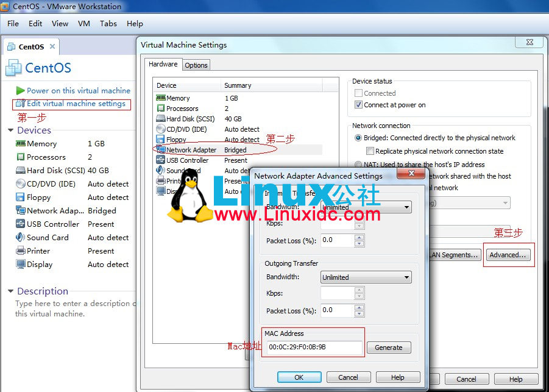This screenshot has height=392, width=549.
Task: Click the Sound Card icon in the Devices sidebar
Action: click(x=21, y=237)
